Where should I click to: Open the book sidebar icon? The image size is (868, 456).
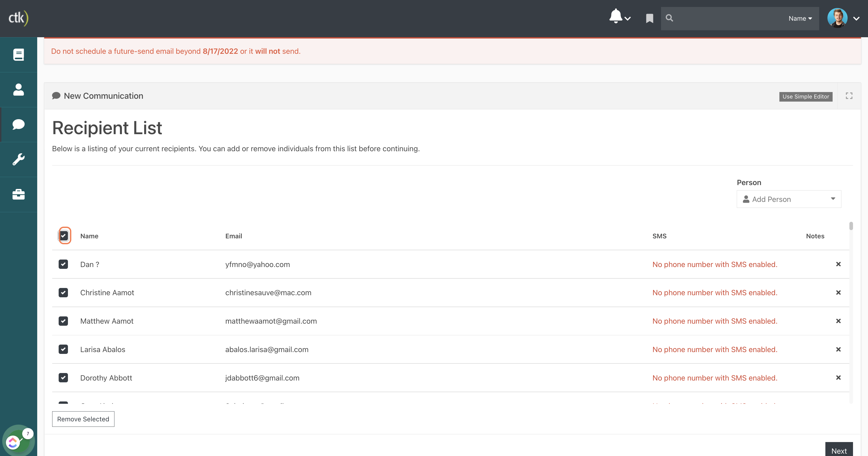click(19, 55)
